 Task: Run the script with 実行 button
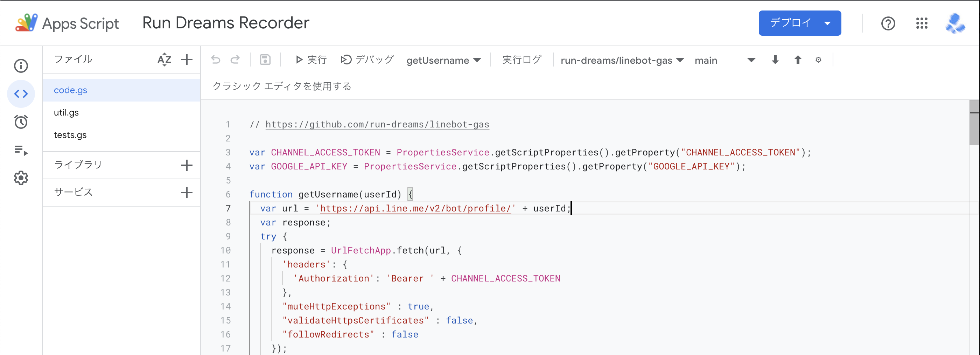click(311, 60)
